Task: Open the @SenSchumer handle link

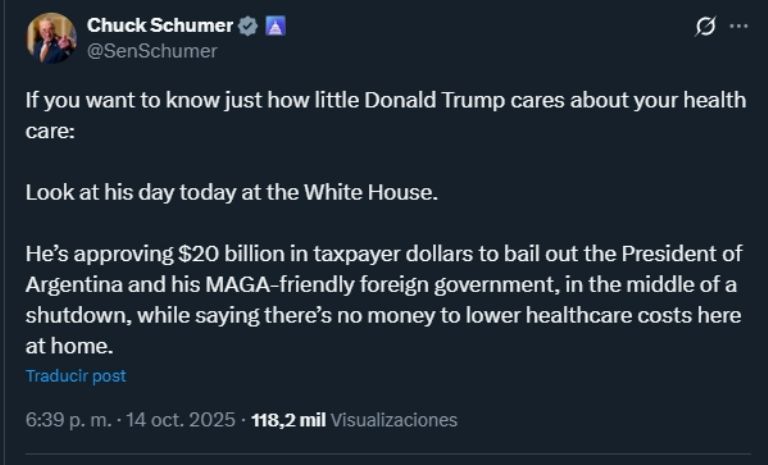Action: point(152,51)
